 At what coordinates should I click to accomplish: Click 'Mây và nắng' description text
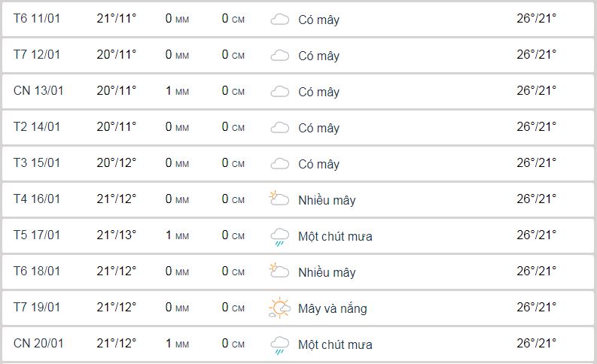(x=333, y=308)
